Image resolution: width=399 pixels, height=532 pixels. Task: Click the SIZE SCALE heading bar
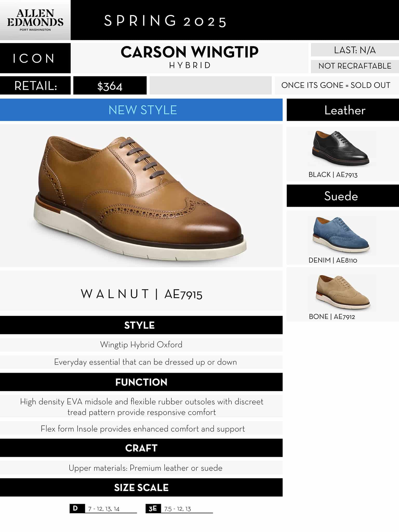(x=141, y=487)
